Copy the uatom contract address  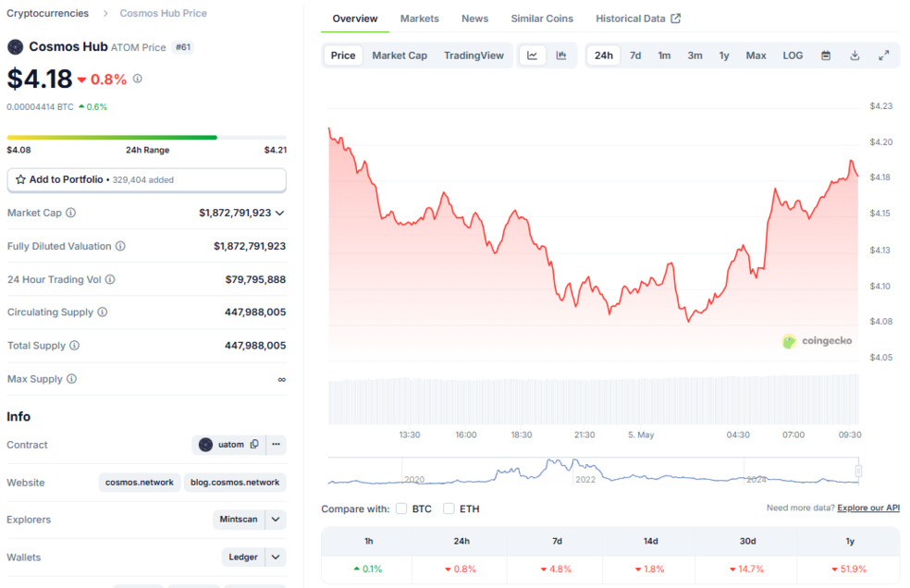point(254,444)
